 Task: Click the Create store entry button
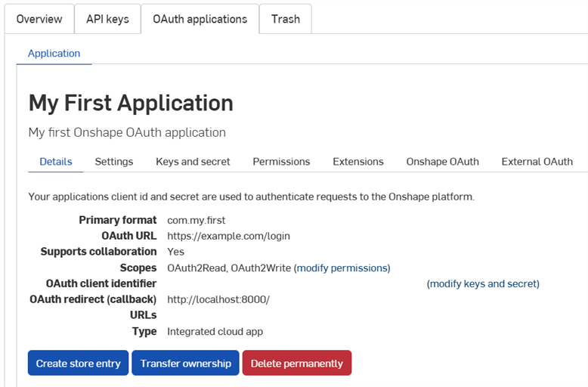click(x=79, y=363)
